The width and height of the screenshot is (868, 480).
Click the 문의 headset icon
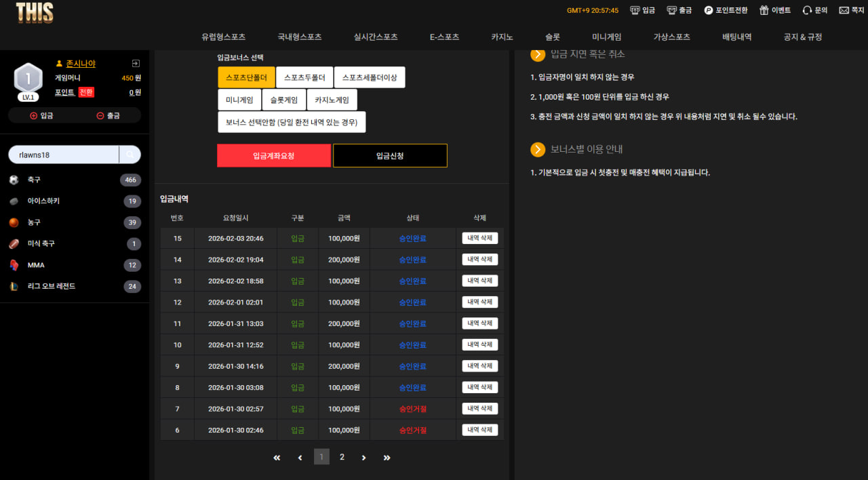807,10
